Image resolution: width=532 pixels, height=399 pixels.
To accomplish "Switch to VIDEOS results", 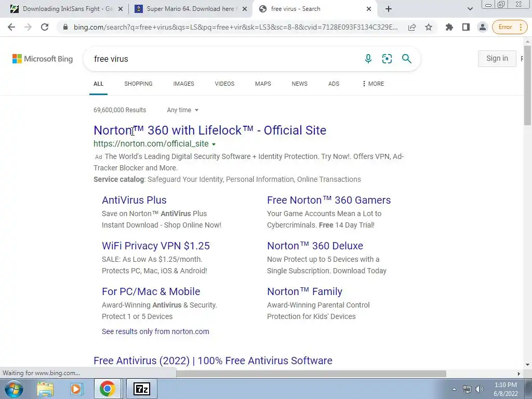I will pos(224,84).
